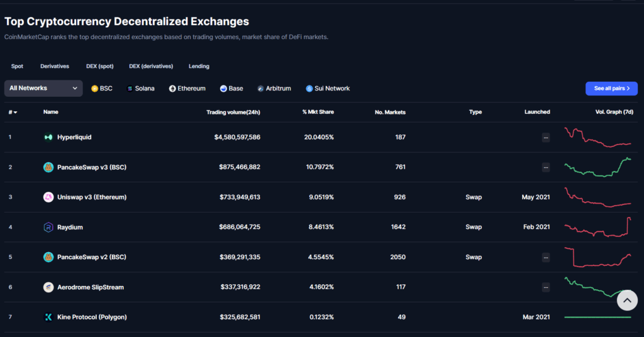Screen dimensions: 644x337
Task: Click the Name column header
Action: pos(51,112)
